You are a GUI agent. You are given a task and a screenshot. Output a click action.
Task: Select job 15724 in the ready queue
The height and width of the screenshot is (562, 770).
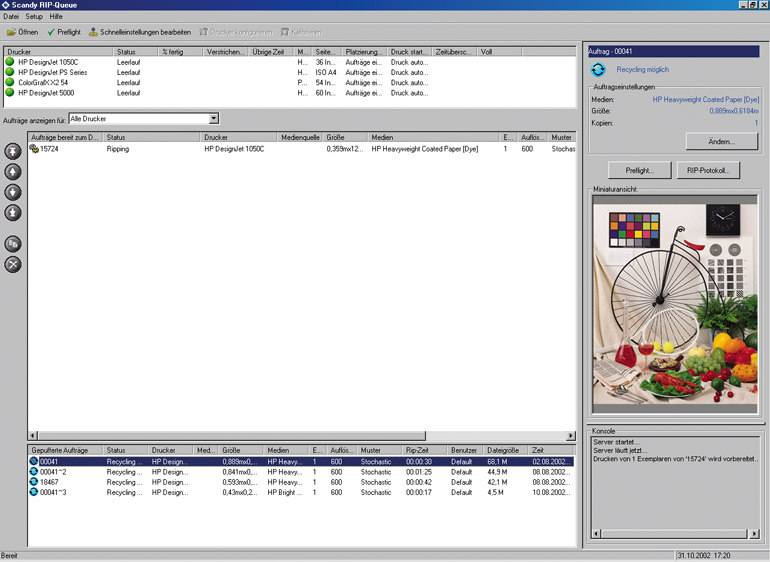(302, 148)
